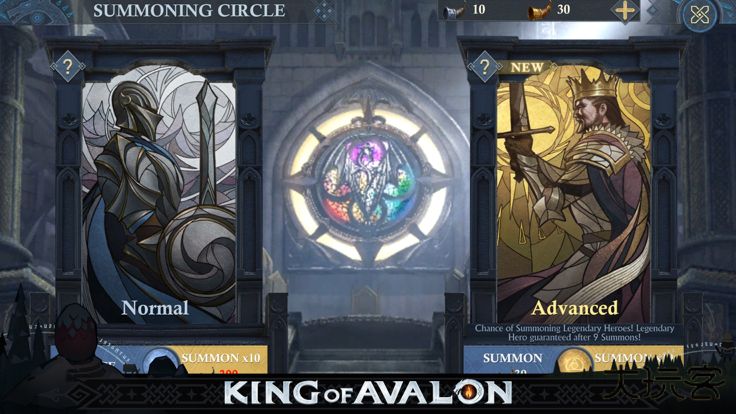736x414 pixels.
Task: Select the Normal knight stained-glass card
Action: (x=159, y=193)
